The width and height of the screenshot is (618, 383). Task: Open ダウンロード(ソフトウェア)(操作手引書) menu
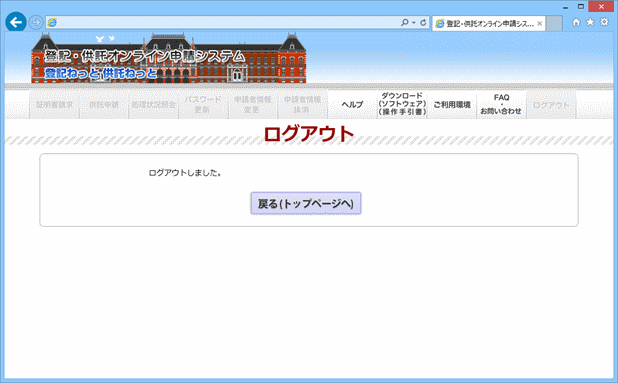402,104
